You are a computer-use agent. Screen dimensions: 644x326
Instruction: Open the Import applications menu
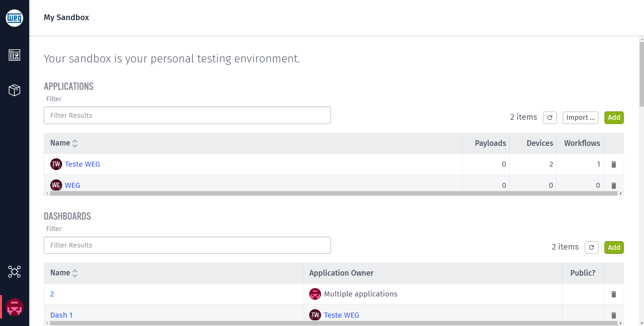581,118
